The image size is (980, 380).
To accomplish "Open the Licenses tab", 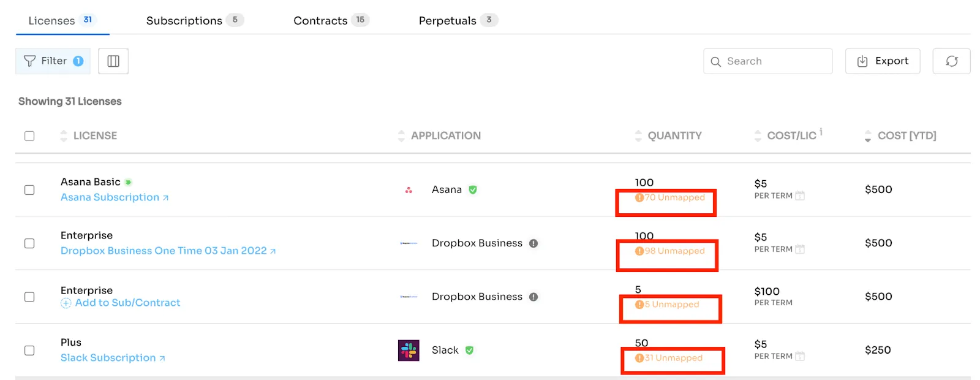I will 62,20.
